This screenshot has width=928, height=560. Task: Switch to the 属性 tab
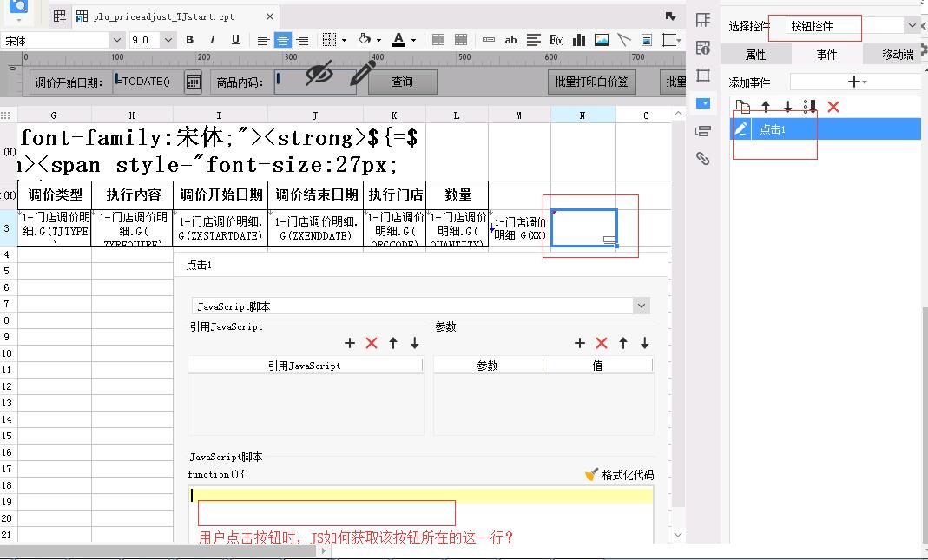(755, 55)
